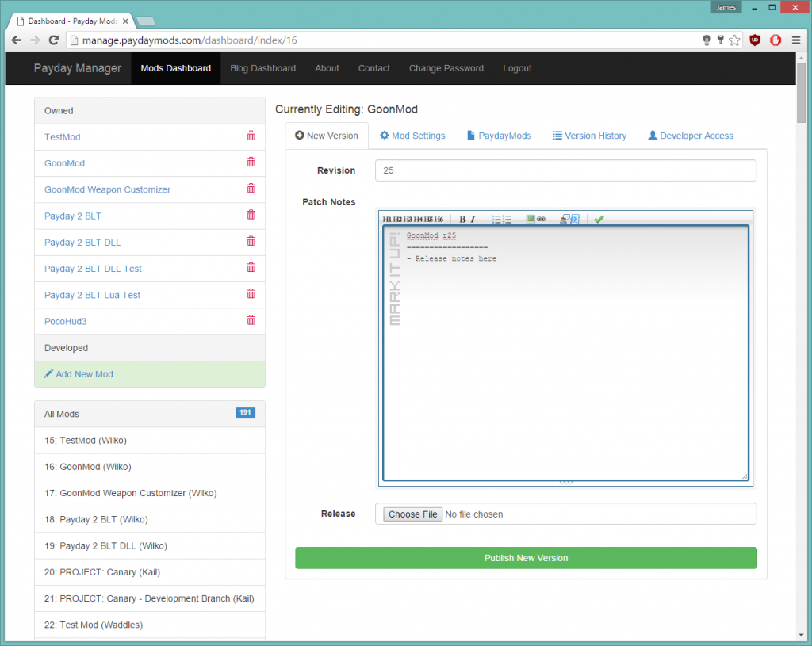Click the saved-password key icon in address bar
Viewport: 812px width, 646px height.
[720, 40]
